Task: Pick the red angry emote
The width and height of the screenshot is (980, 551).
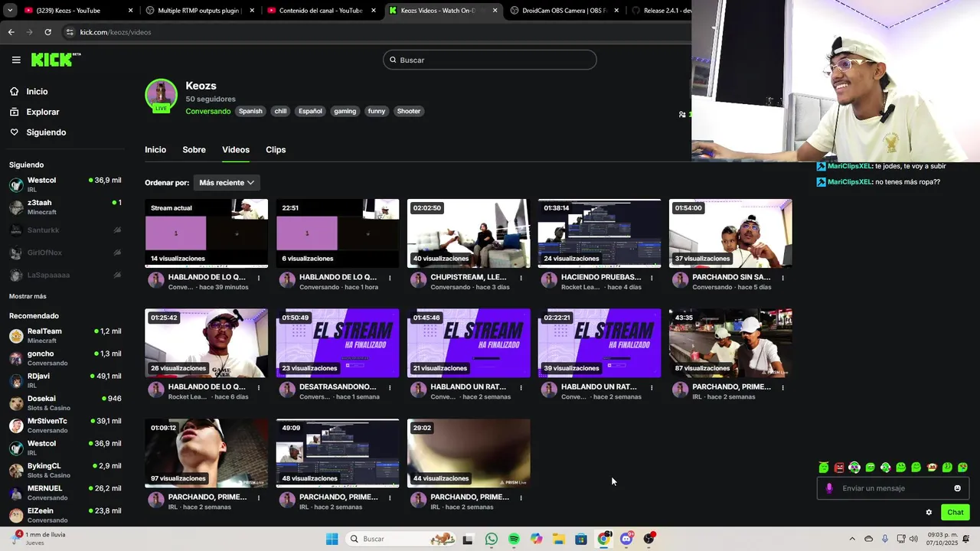Action: coord(839,468)
